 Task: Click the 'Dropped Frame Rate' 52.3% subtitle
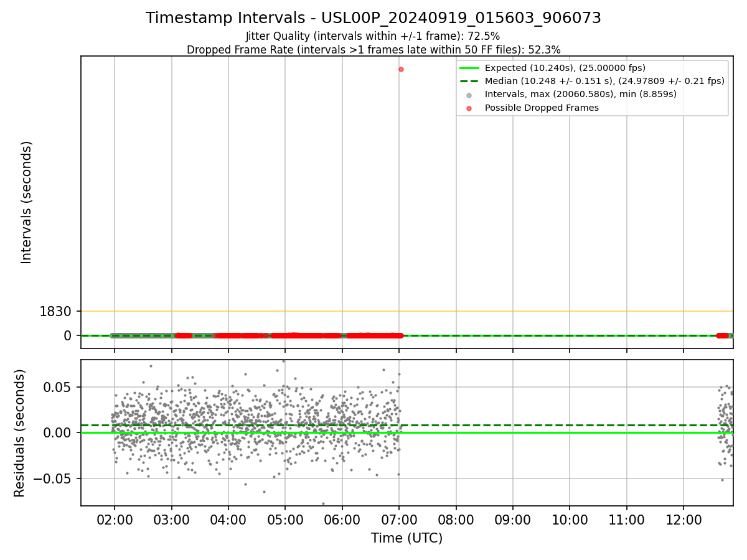(374, 50)
